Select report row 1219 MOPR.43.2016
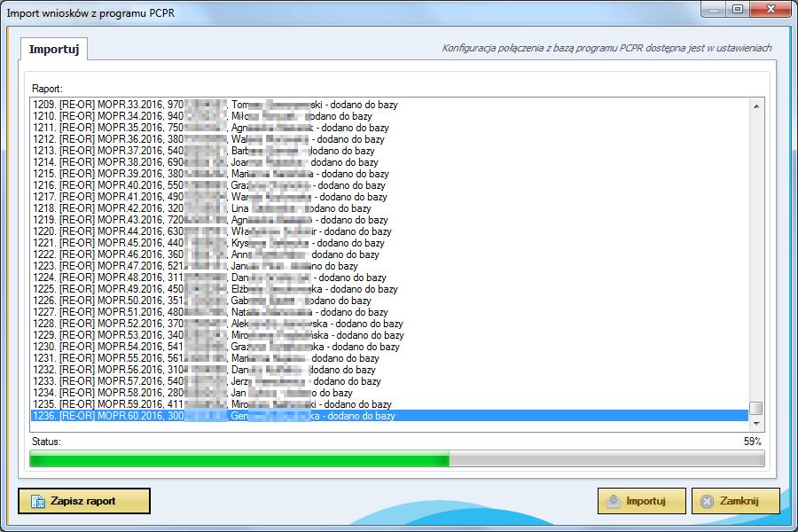Viewport: 798px width, 532px height. click(389, 220)
